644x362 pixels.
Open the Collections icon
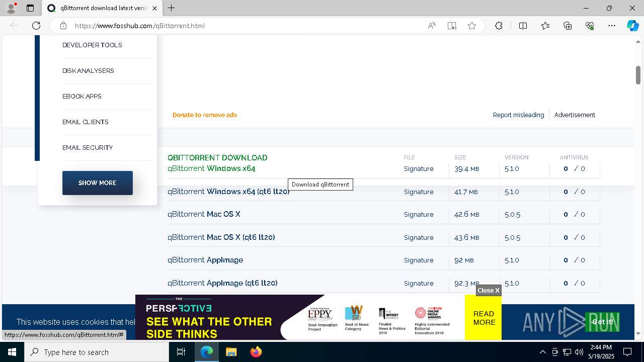click(568, 26)
